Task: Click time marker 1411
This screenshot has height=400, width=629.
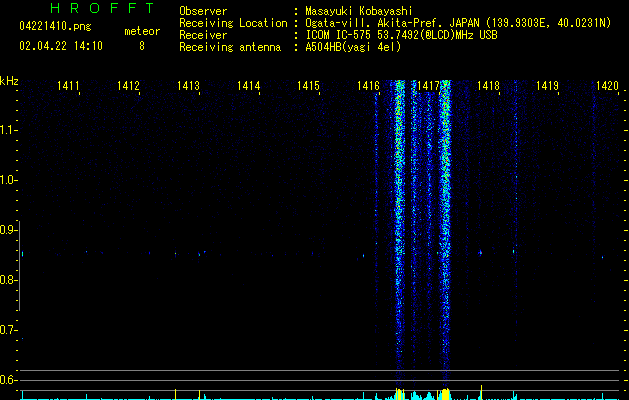Action: pos(68,85)
